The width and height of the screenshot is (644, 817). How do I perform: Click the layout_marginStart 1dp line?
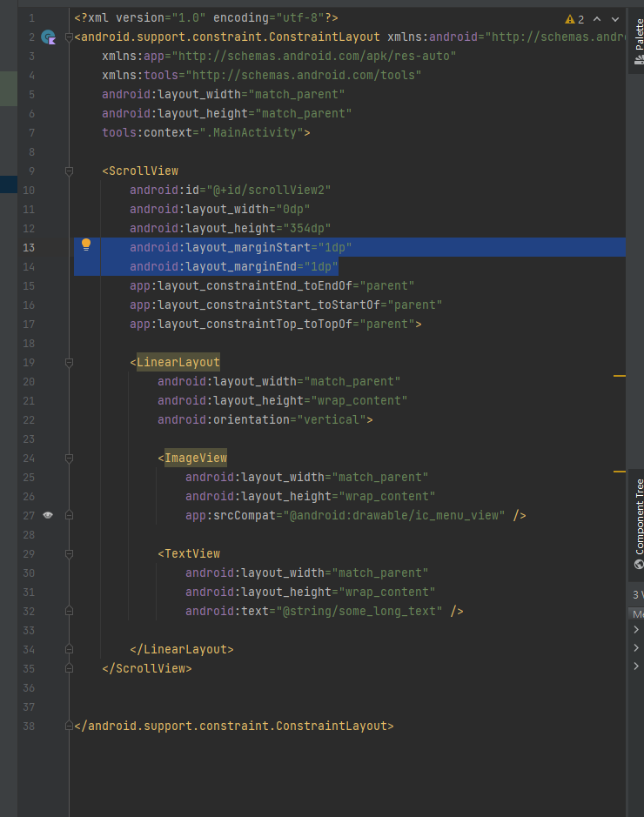241,247
